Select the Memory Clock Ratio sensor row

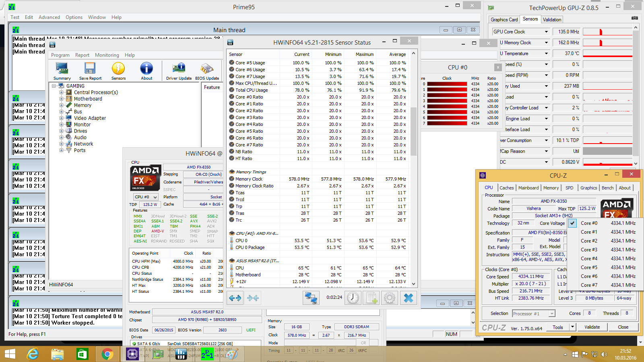coord(318,186)
